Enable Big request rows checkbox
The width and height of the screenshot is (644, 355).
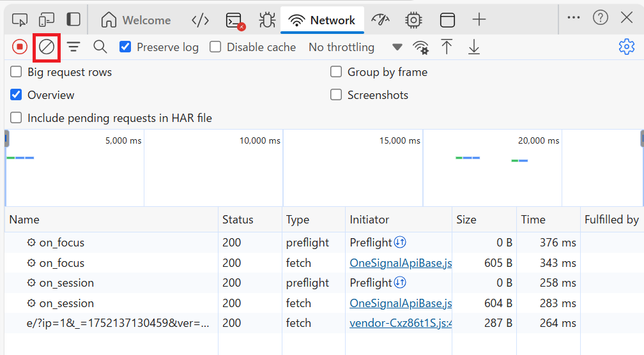(16, 72)
